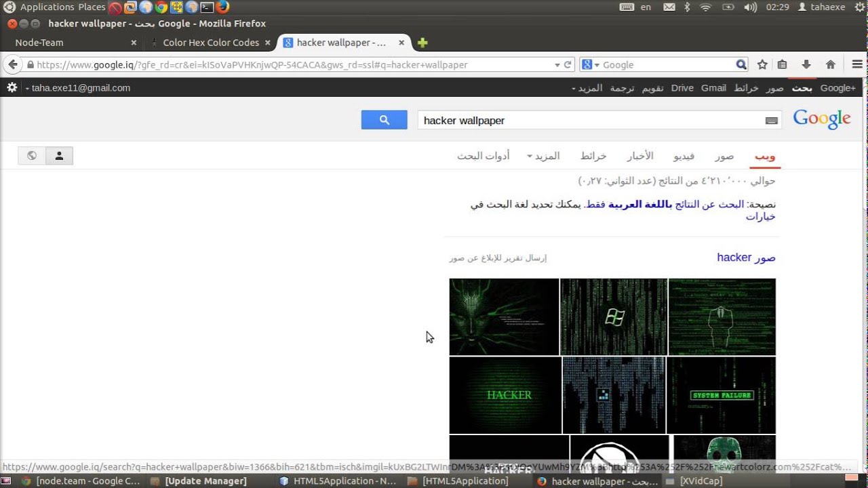The height and width of the screenshot is (488, 868).
Task: Reload the page with refresh icon
Action: coord(568,64)
